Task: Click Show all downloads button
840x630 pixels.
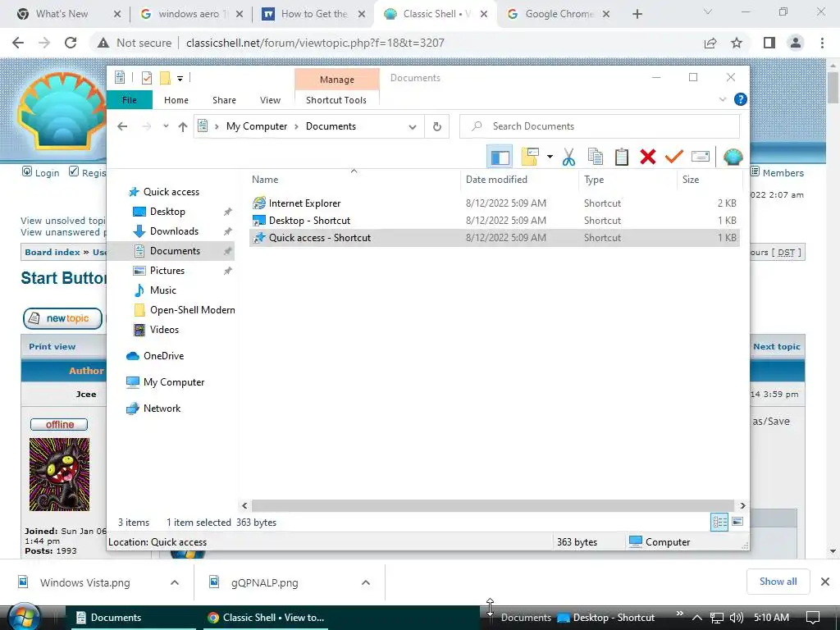Action: tap(778, 582)
